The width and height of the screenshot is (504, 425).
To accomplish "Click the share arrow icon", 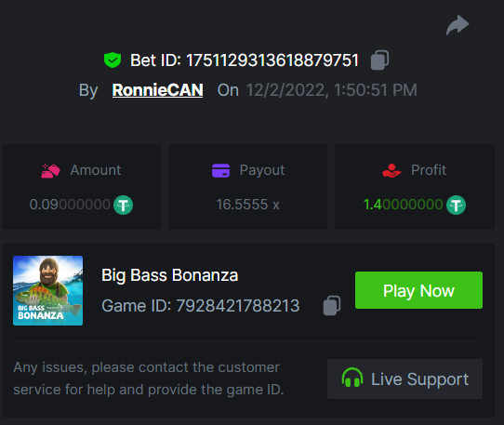I will 458,25.
